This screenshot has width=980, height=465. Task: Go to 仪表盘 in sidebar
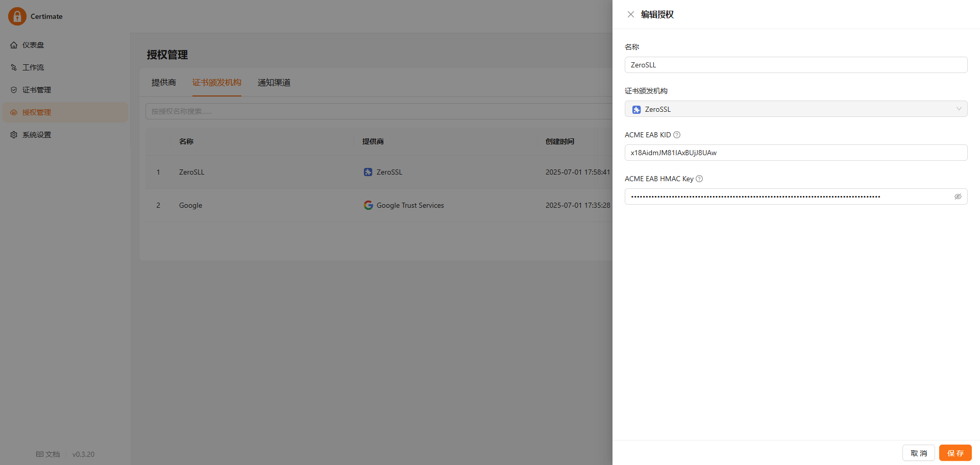click(x=65, y=45)
